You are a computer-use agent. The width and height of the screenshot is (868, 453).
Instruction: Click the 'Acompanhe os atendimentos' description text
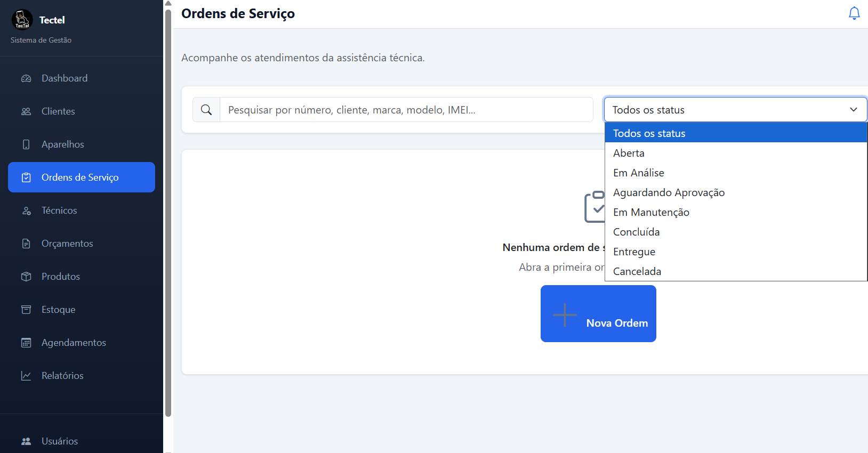coord(303,58)
